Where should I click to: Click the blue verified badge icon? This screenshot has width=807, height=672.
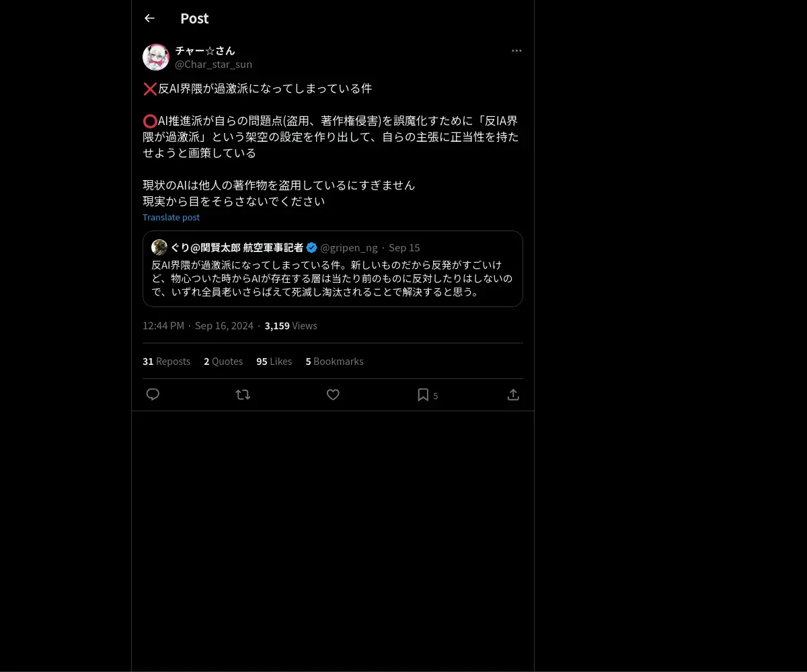click(311, 247)
